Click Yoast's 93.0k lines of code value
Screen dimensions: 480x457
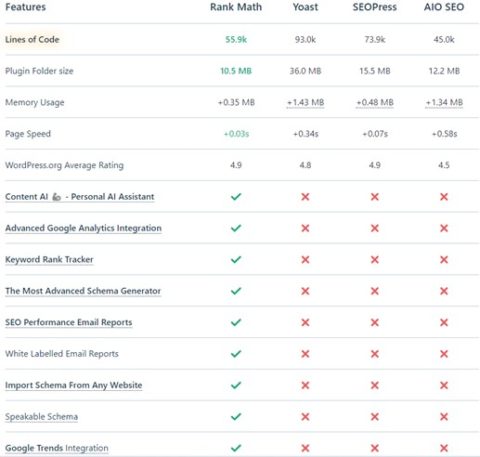point(305,39)
